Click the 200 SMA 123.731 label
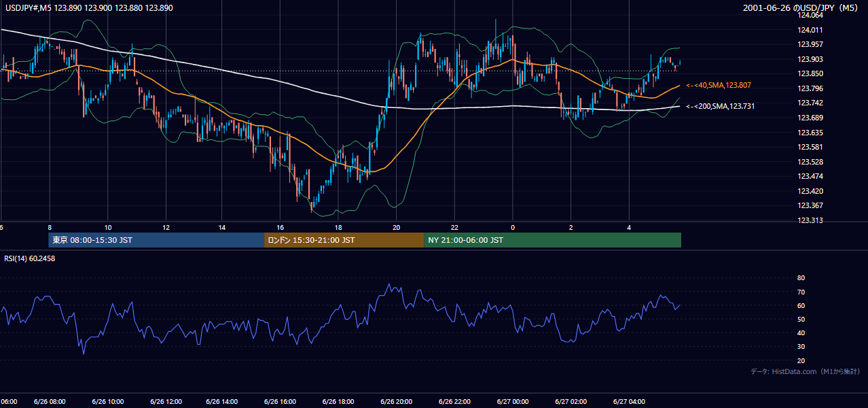Screen dimensions: 868x408 click(720, 106)
